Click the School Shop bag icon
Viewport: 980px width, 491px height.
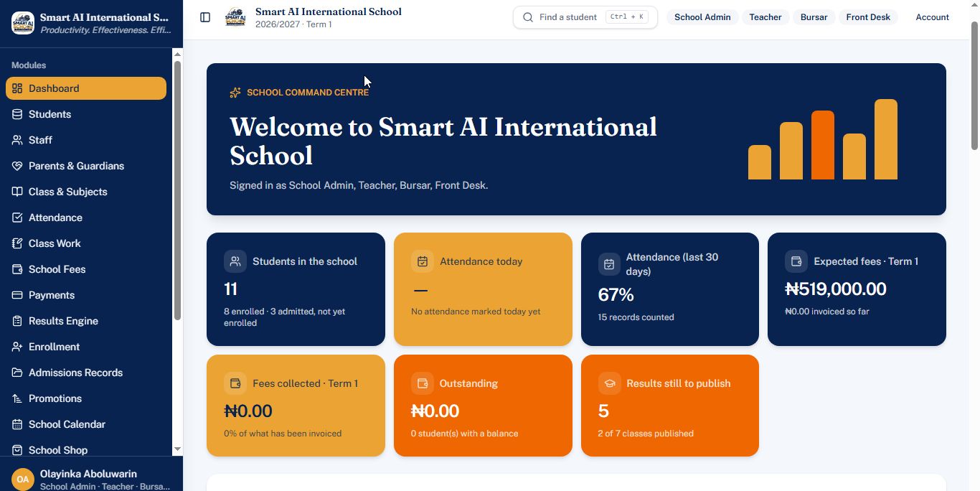[17, 450]
